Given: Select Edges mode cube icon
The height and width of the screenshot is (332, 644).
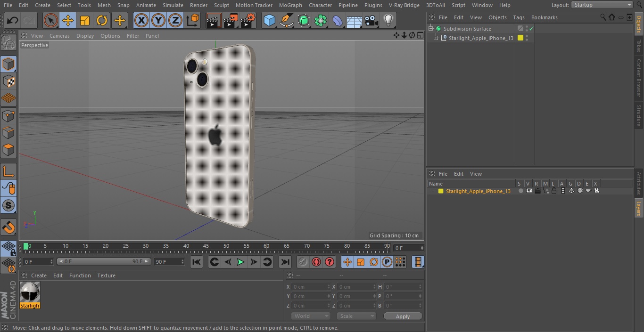Looking at the screenshot, I should coord(8,133).
